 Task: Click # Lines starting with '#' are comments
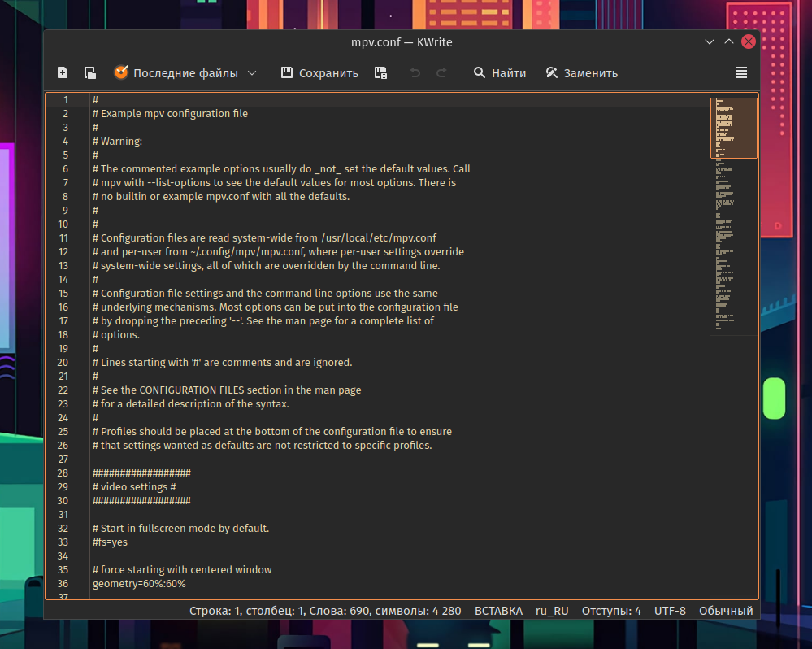click(222, 363)
